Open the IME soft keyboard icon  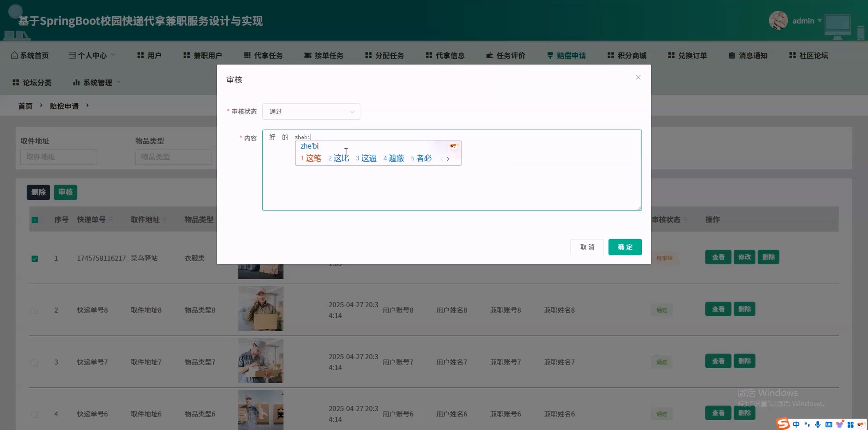coord(829,424)
